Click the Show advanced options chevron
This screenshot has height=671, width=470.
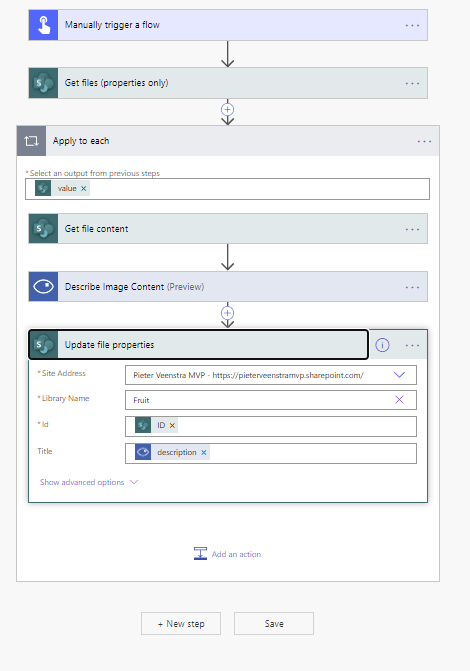(x=134, y=482)
